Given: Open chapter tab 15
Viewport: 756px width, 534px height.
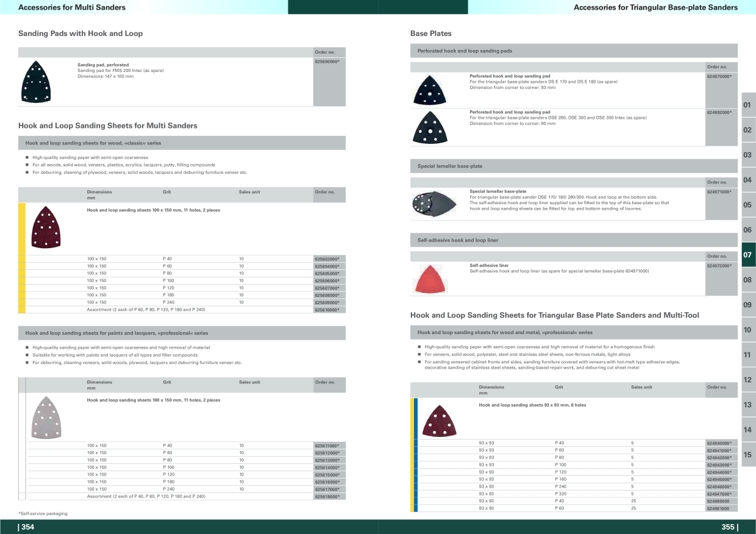Looking at the screenshot, I should pos(747,455).
